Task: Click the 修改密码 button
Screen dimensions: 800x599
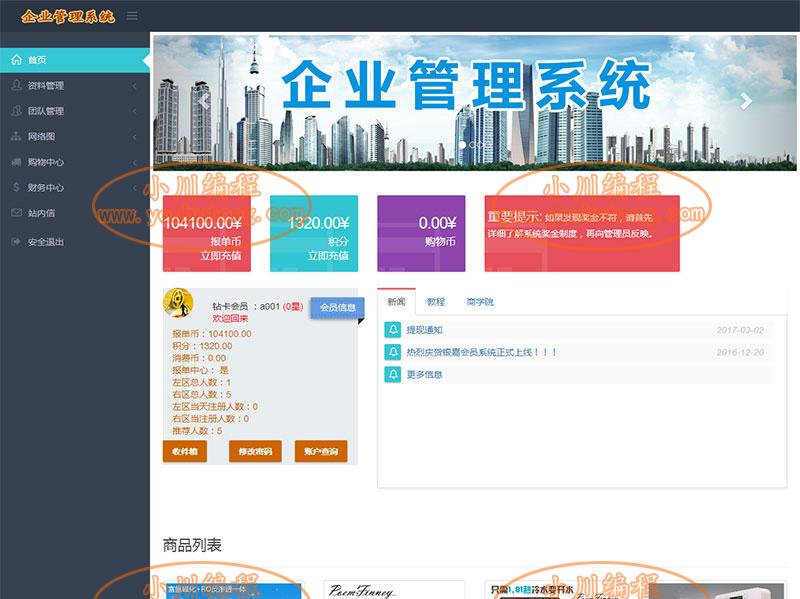Action: pyautogui.click(x=255, y=451)
